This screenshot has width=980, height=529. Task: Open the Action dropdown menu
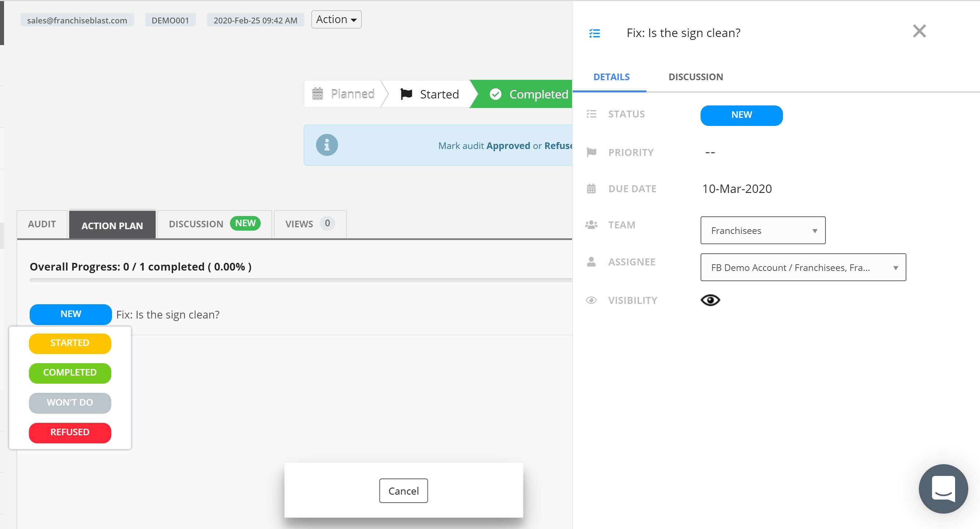point(336,19)
